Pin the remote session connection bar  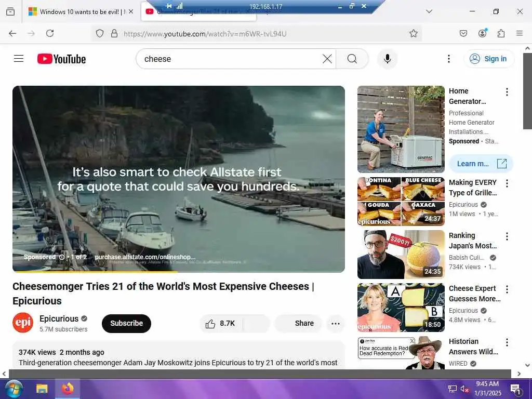point(169,6)
